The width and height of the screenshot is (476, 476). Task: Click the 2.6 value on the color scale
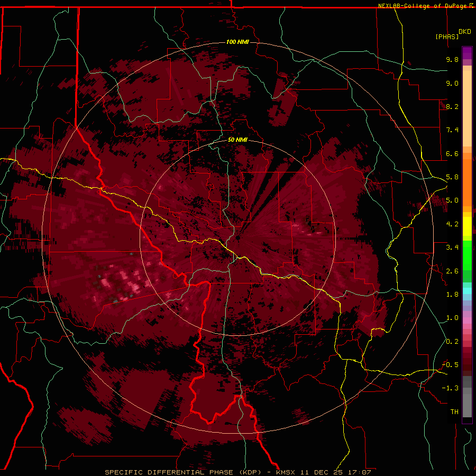[x=452, y=271]
